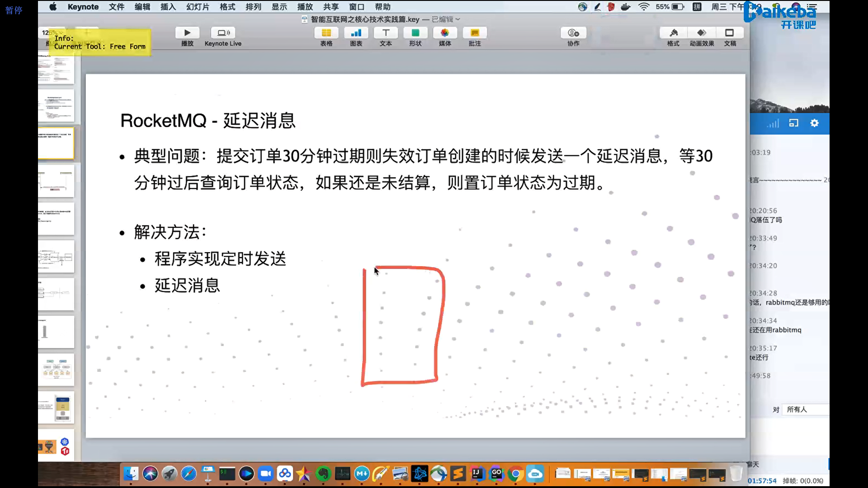The height and width of the screenshot is (488, 868).
Task: Open settings gear in chat panel
Action: [x=814, y=123]
